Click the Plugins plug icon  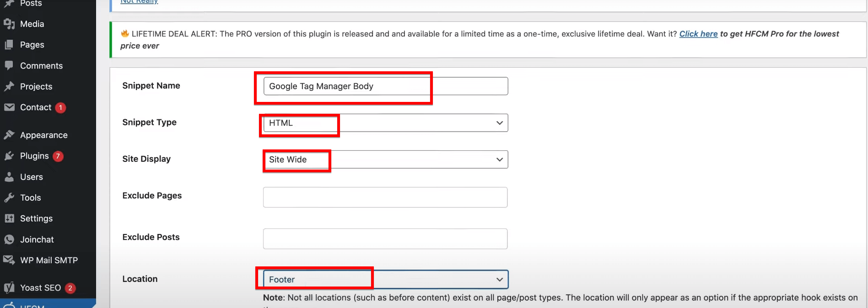click(9, 156)
